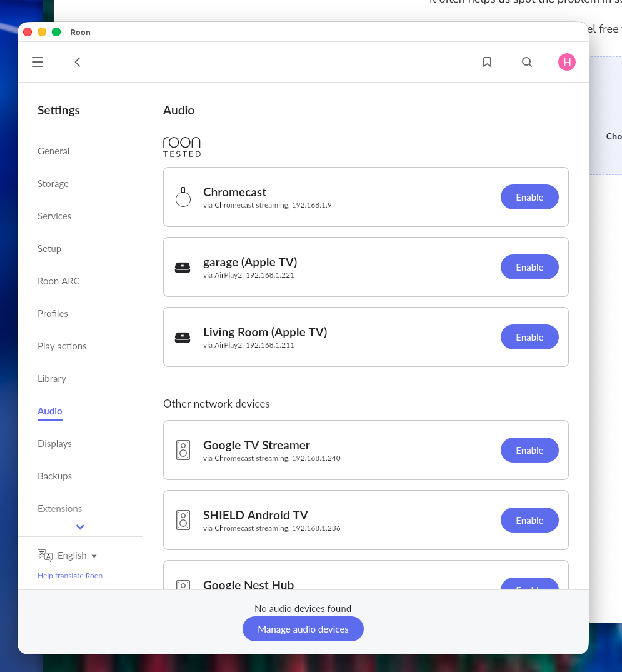Viewport: 622px width, 672px height.
Task: Expand more settings with down chevron
Action: (x=80, y=527)
